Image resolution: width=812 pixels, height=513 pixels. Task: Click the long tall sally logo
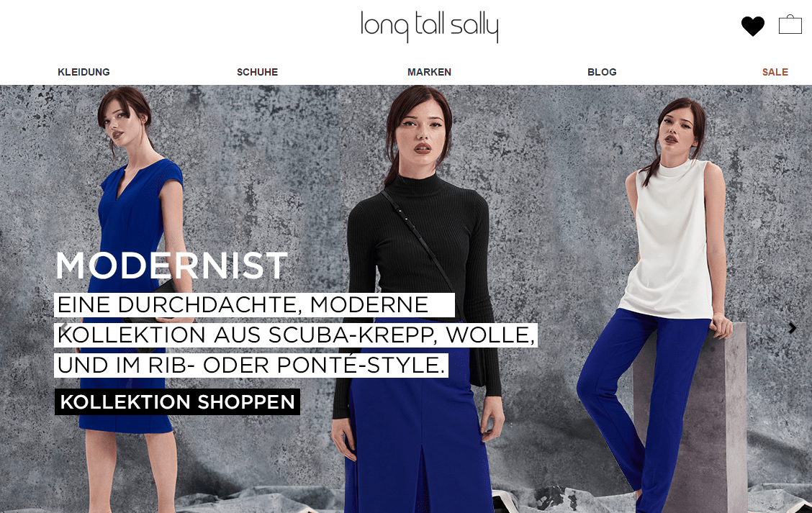click(429, 27)
